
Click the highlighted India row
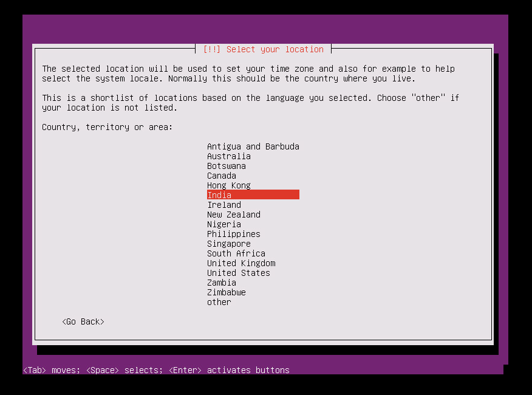pos(253,194)
